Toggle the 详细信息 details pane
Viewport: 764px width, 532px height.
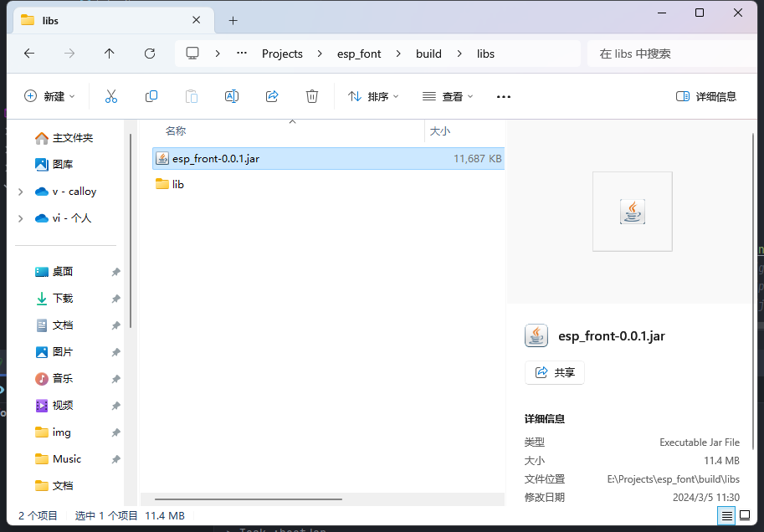706,96
